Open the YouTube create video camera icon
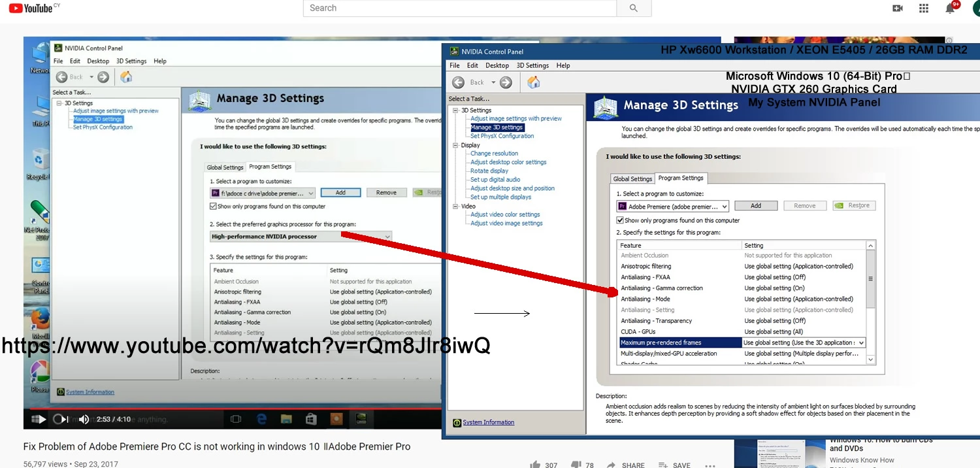This screenshot has height=468, width=980. [897, 8]
